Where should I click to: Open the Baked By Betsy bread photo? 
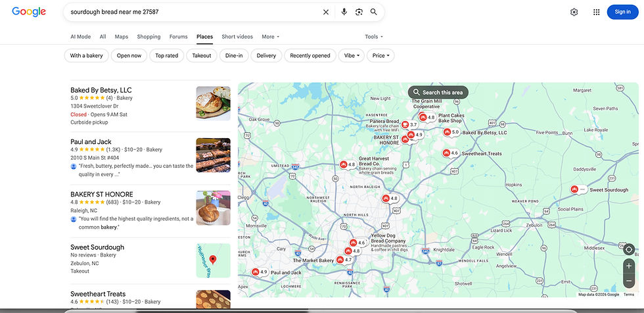point(213,103)
